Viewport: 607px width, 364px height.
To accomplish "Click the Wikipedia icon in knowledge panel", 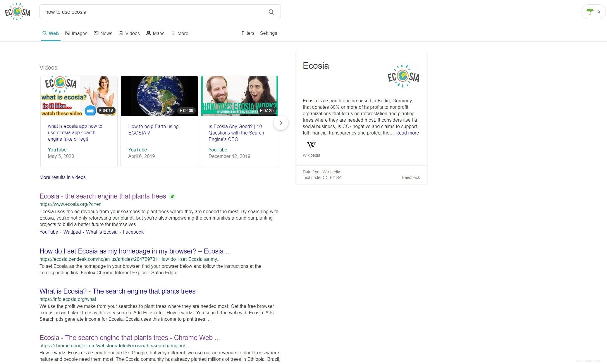I will pyautogui.click(x=311, y=145).
